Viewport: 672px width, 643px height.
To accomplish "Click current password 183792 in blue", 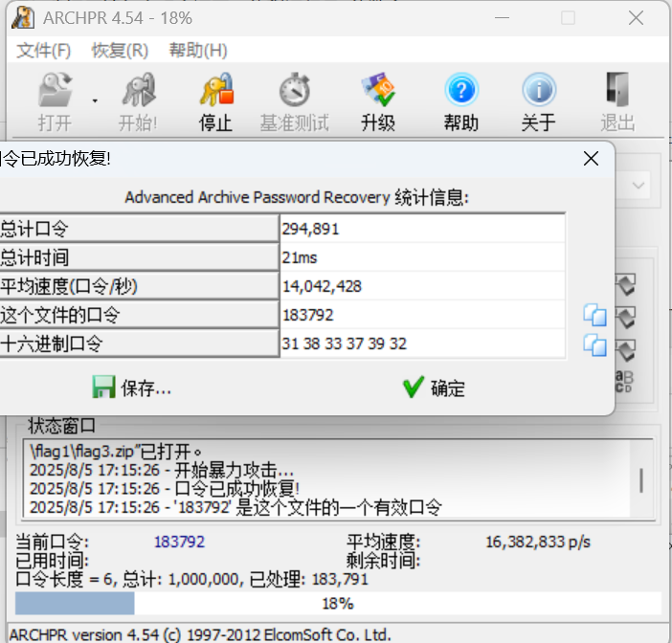I will [x=179, y=542].
